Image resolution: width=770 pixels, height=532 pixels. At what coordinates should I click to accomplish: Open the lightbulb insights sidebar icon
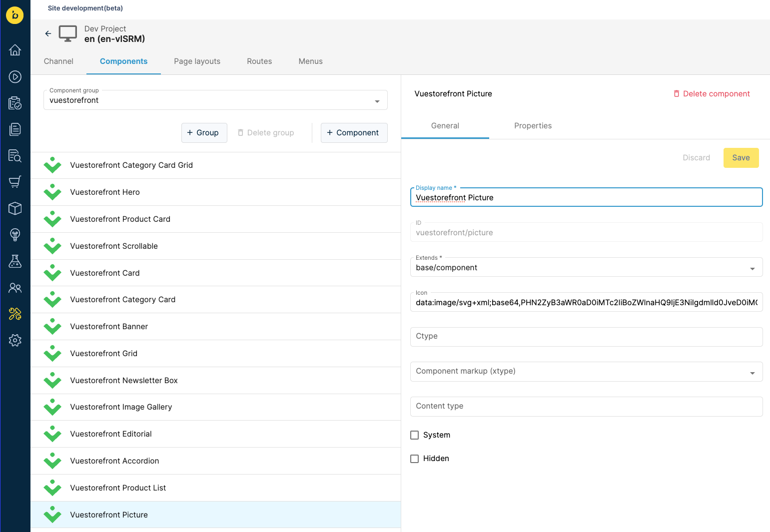click(x=15, y=235)
